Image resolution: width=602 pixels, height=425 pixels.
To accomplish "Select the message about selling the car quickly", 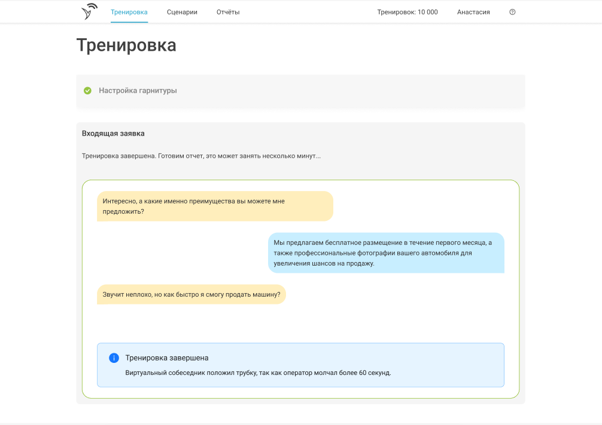I will click(191, 294).
